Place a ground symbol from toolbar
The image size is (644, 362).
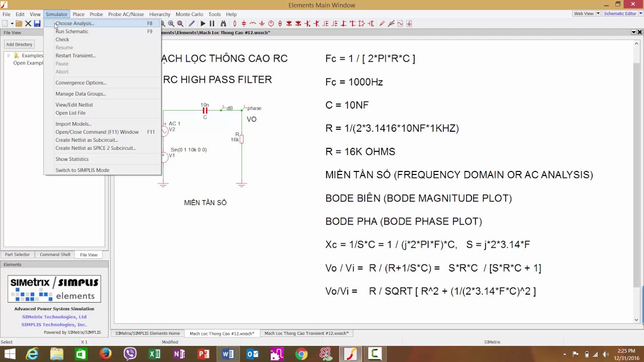click(x=262, y=24)
